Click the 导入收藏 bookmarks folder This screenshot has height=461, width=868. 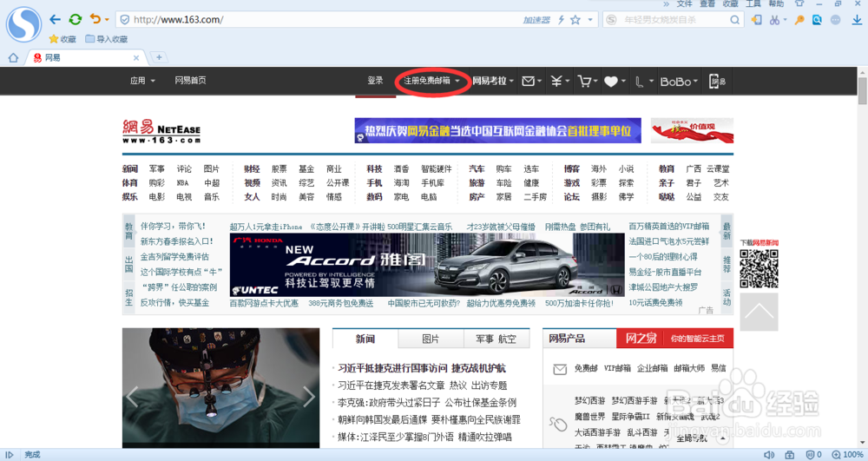[x=106, y=39]
